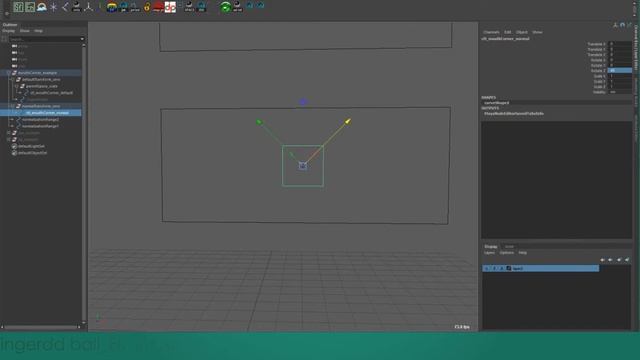Open the Outliner Display menu
The width and height of the screenshot is (640, 360).
tap(9, 31)
